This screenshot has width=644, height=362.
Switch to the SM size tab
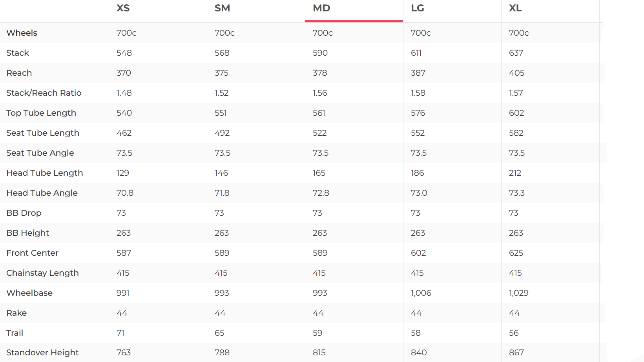coord(222,8)
